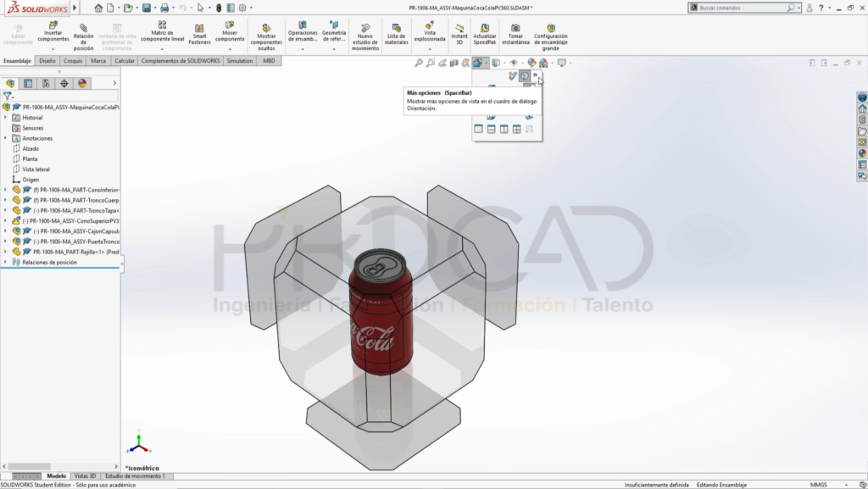This screenshot has width=868, height=489.
Task: Click the More options double-arrow
Action: [536, 75]
